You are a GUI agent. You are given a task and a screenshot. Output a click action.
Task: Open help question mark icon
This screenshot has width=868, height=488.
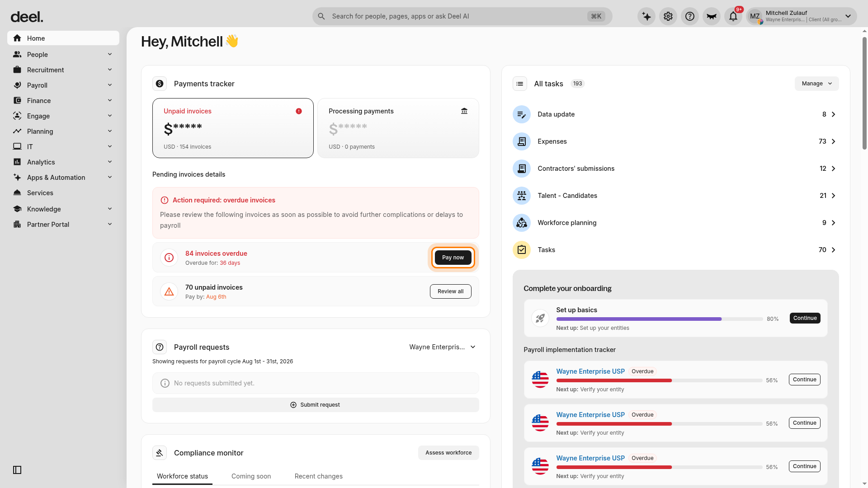click(690, 16)
